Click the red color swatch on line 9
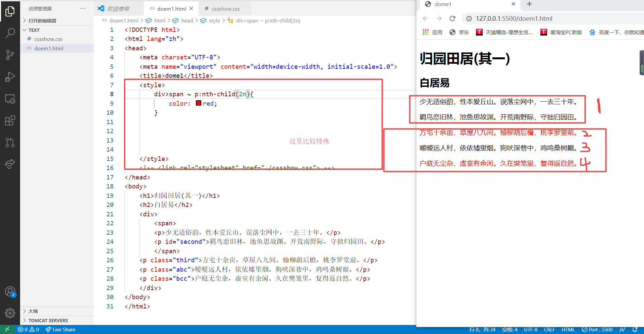 click(x=198, y=103)
